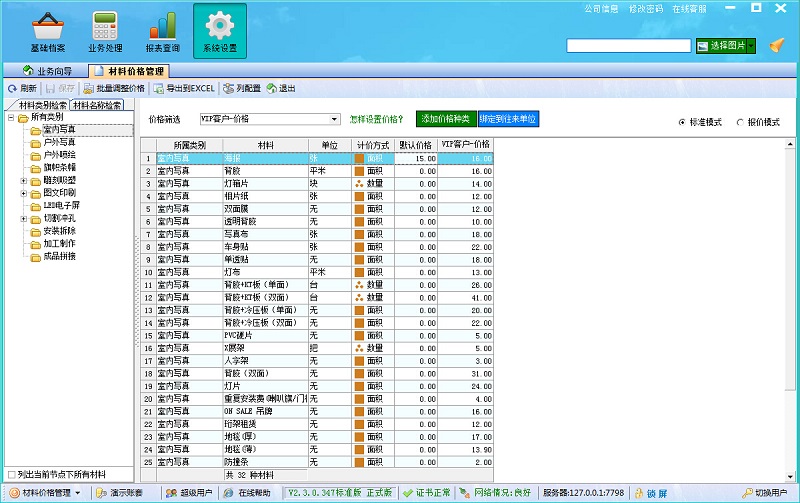Click the 列配置 column settings icon
This screenshot has width=800, height=503.
tap(228, 88)
